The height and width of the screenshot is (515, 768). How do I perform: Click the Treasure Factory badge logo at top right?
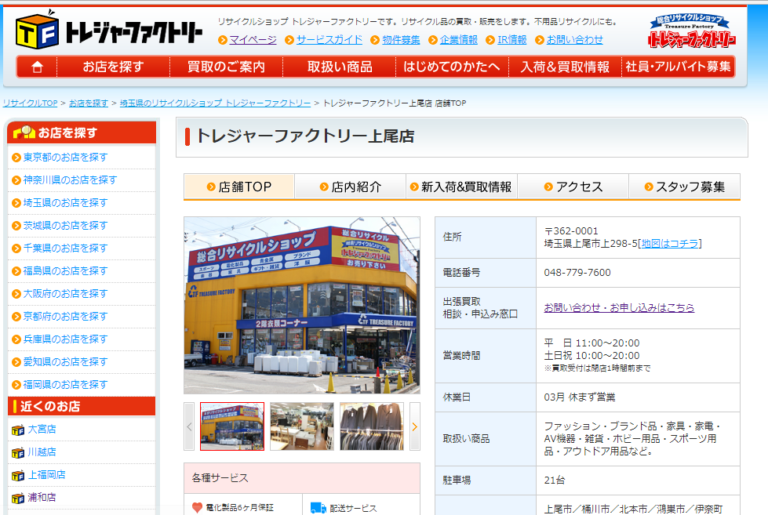click(691, 31)
